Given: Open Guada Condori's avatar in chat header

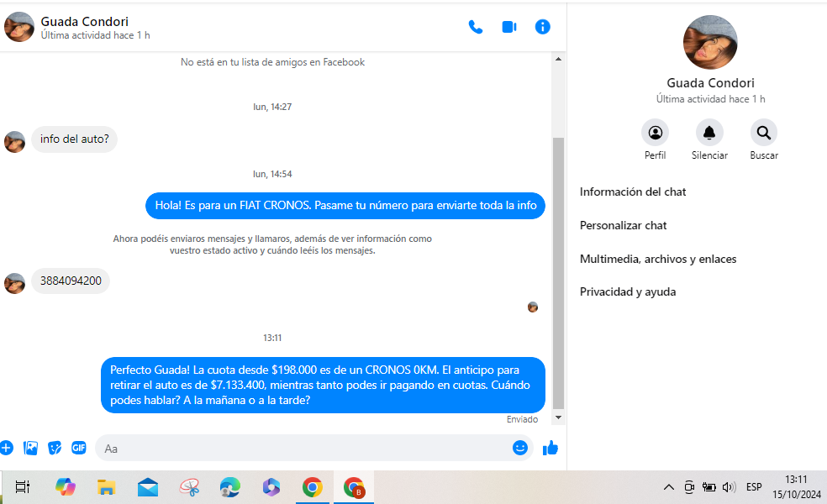Looking at the screenshot, I should pos(19,27).
